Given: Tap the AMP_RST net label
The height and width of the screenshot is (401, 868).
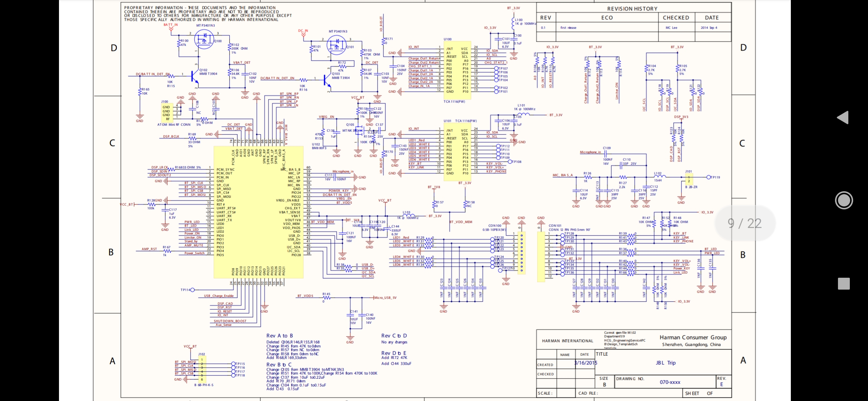Looking at the screenshot, I should [149, 249].
